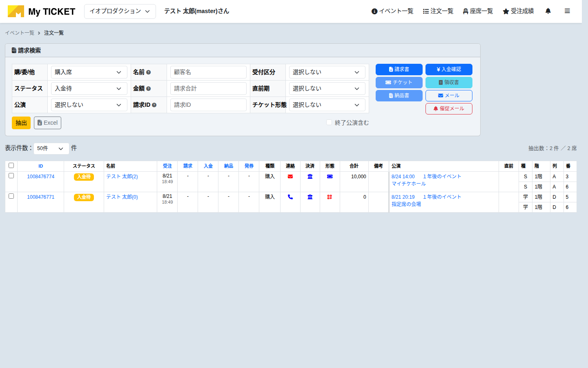Viewport: 588px width, 368px height.
Task: Click 入金待 status badge for order 1008476774
Action: pyautogui.click(x=84, y=177)
